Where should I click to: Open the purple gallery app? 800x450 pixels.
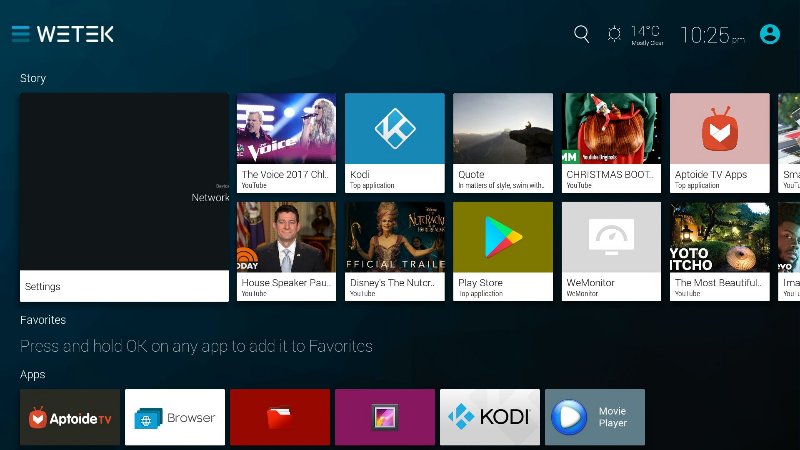pos(385,417)
